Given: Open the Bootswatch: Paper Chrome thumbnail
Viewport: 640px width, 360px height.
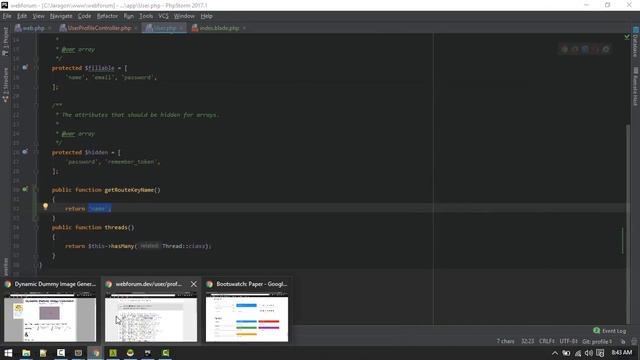Looking at the screenshot, I should click(247, 311).
